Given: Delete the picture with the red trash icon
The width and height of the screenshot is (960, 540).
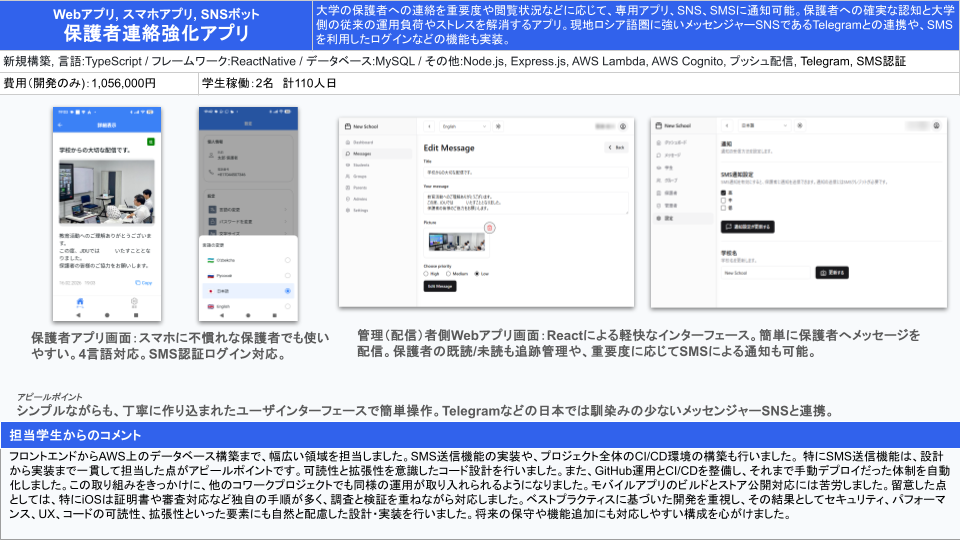Looking at the screenshot, I should tap(489, 228).
